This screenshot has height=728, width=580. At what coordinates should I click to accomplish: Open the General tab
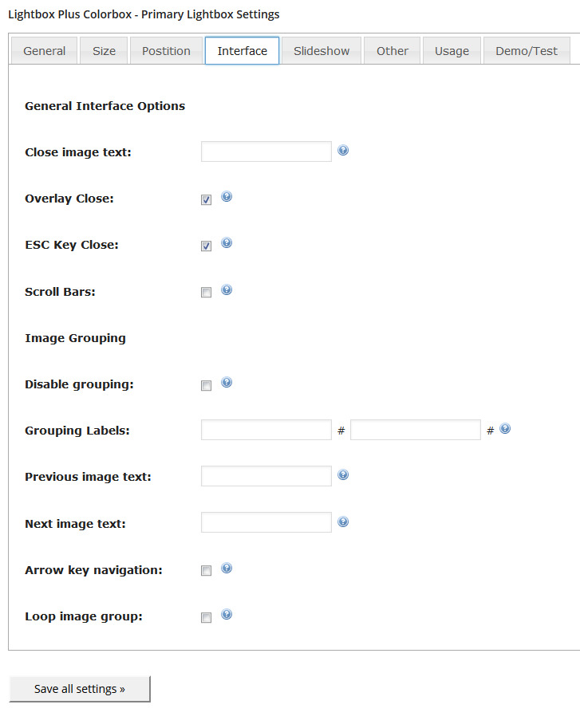(44, 50)
